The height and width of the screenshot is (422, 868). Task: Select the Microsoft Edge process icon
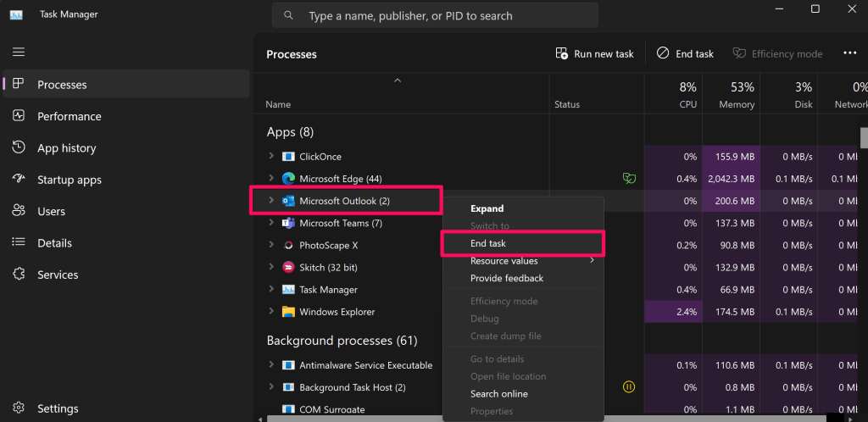[288, 179]
